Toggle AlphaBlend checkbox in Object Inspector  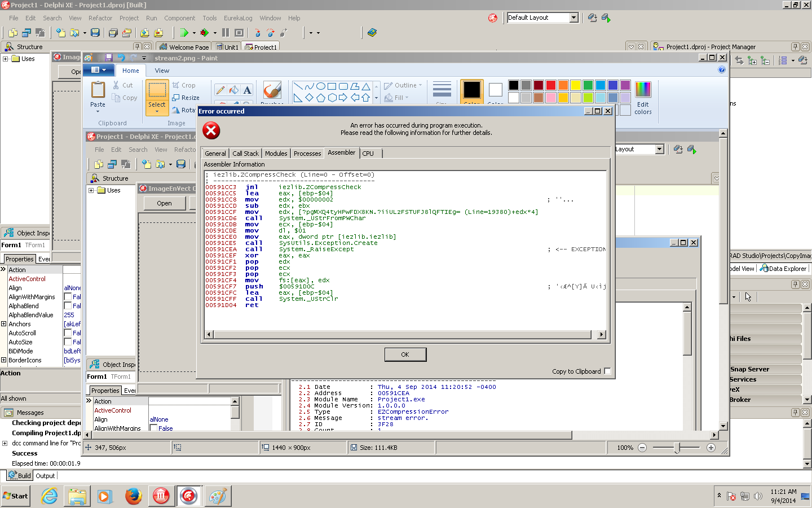68,306
